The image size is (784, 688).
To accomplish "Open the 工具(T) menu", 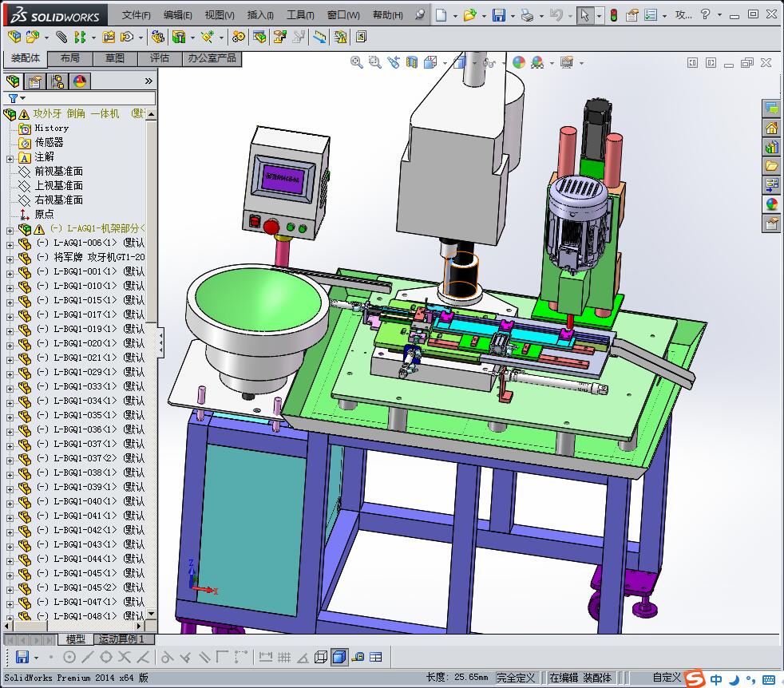I will 300,15.
